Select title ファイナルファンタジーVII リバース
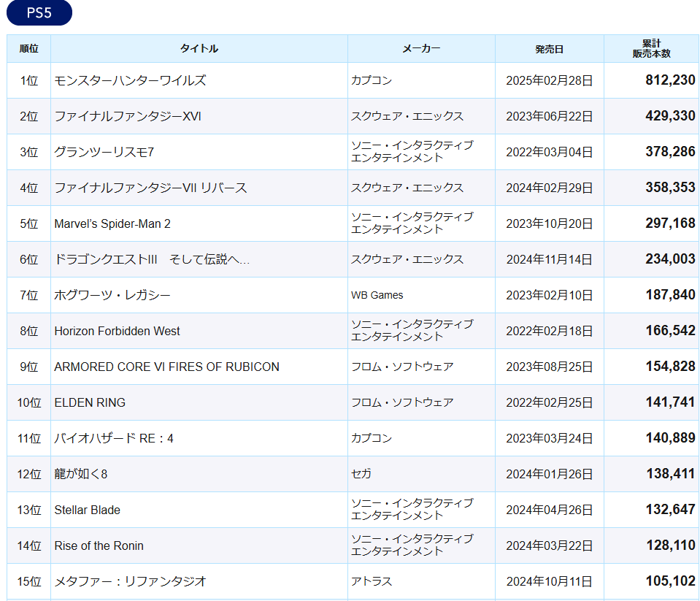The image size is (700, 601). point(150,188)
